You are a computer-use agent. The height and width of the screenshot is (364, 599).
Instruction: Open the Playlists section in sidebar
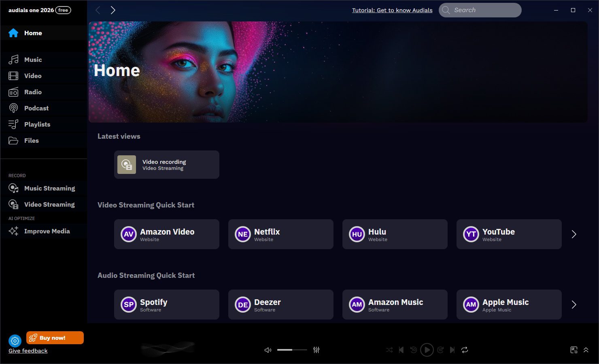tap(37, 125)
